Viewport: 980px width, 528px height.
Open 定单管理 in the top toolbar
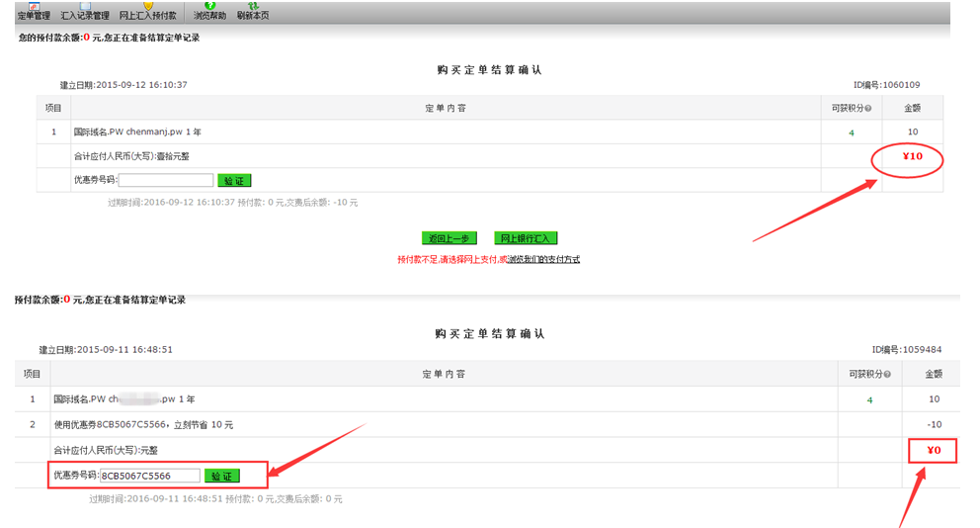pyautogui.click(x=34, y=11)
